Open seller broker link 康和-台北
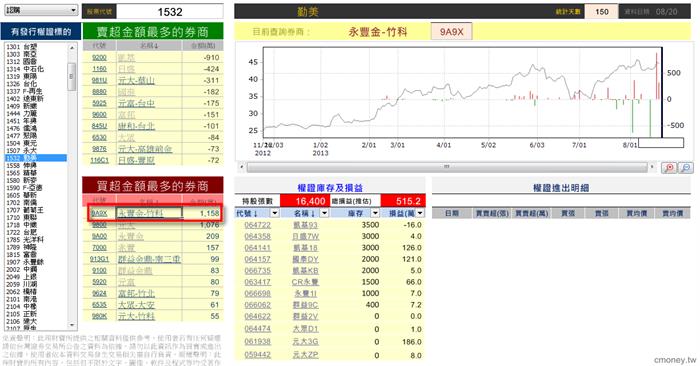This screenshot has height=366, width=700. click(136, 126)
